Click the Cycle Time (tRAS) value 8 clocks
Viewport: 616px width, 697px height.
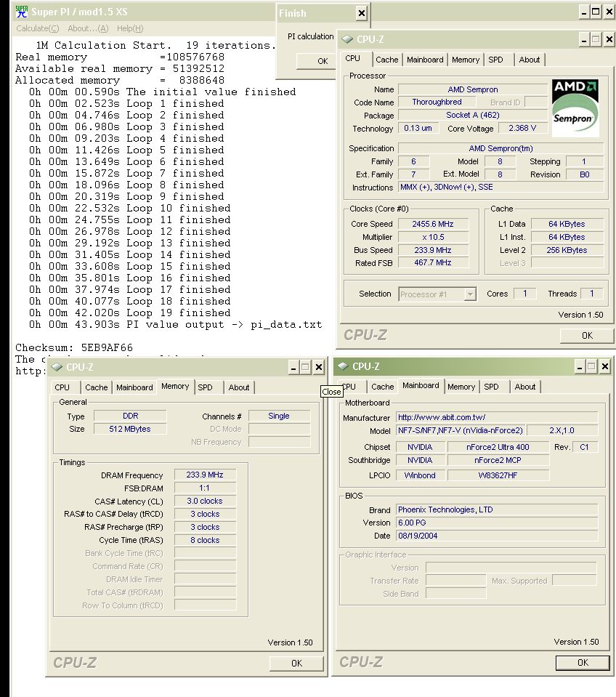pos(205,540)
